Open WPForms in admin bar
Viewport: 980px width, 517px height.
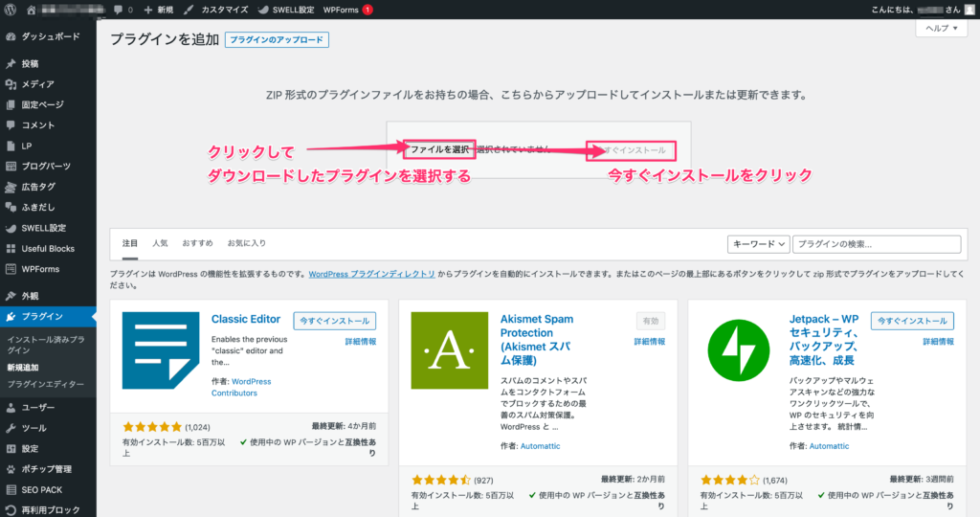coord(347,10)
